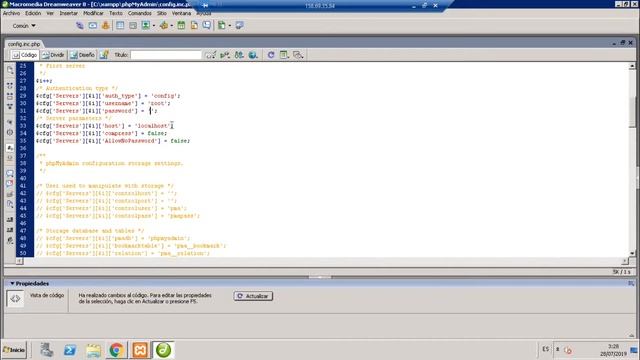Click the Refresh Design View icon
This screenshot has height=360, width=640.
coord(271,55)
